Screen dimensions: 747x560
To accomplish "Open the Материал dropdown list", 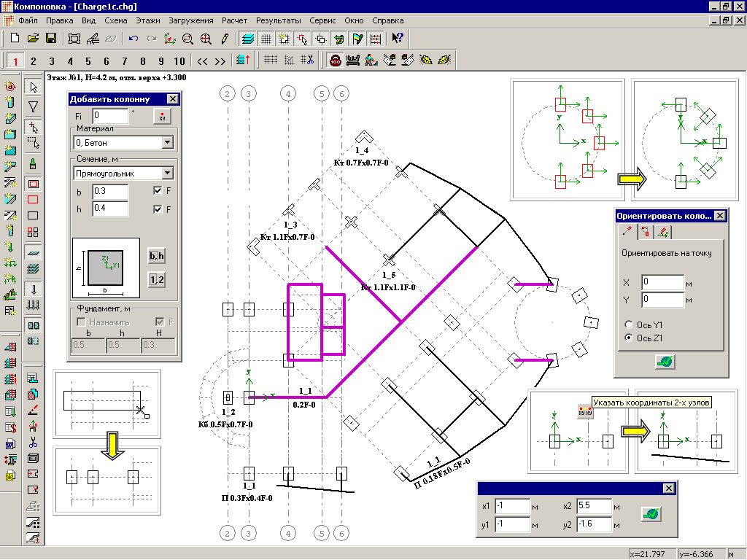I will pyautogui.click(x=167, y=143).
